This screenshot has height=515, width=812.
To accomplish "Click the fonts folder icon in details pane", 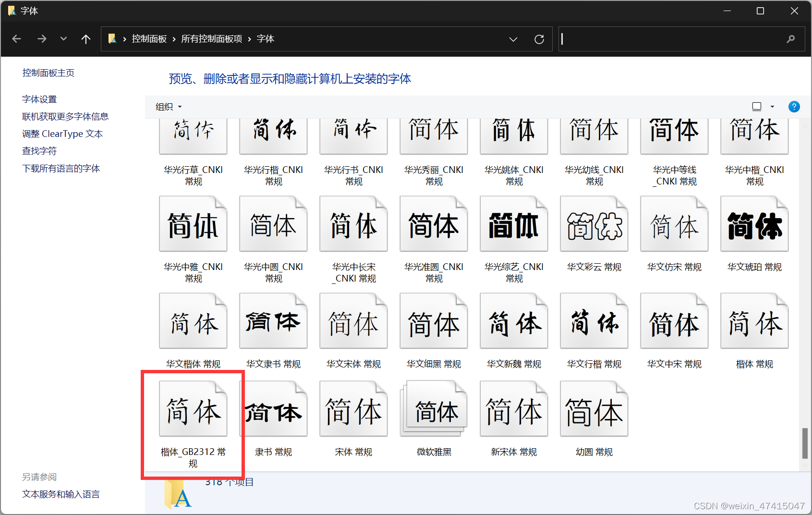I will pos(177,494).
